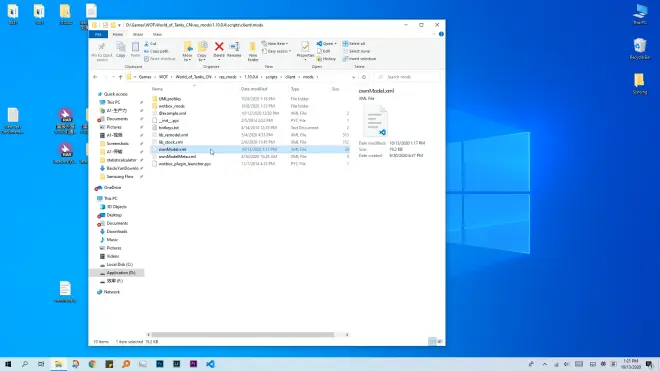
Task: Open the Easy access dropdown
Action: pos(276,51)
